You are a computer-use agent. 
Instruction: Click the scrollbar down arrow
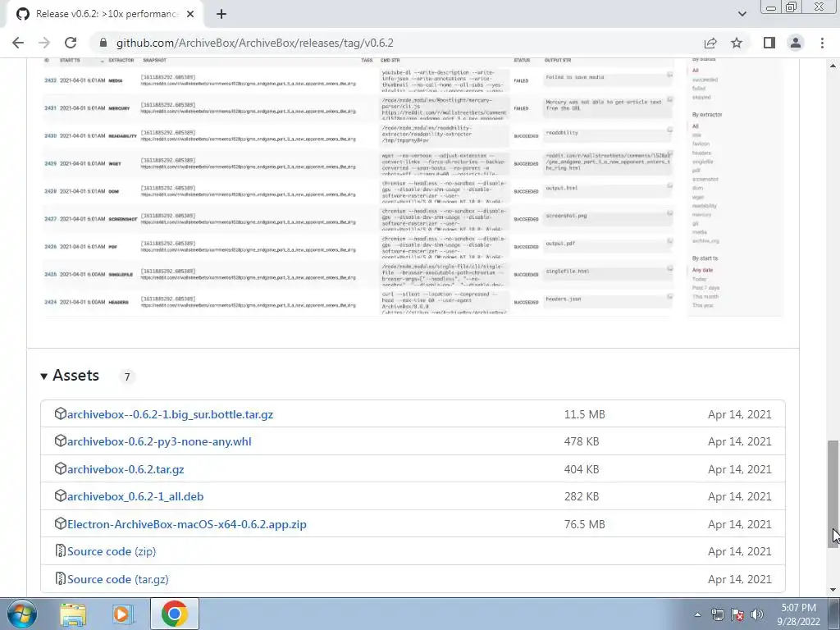pyautogui.click(x=833, y=590)
